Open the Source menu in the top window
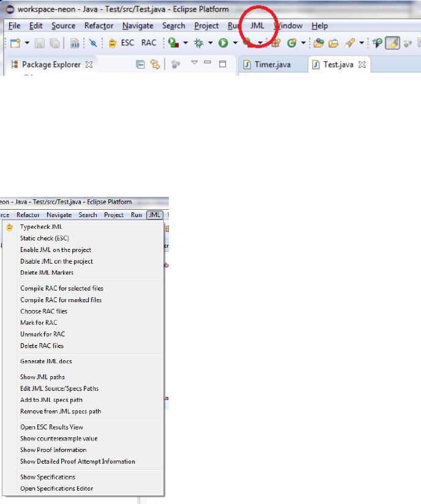Image resolution: width=421 pixels, height=504 pixels. [64, 26]
